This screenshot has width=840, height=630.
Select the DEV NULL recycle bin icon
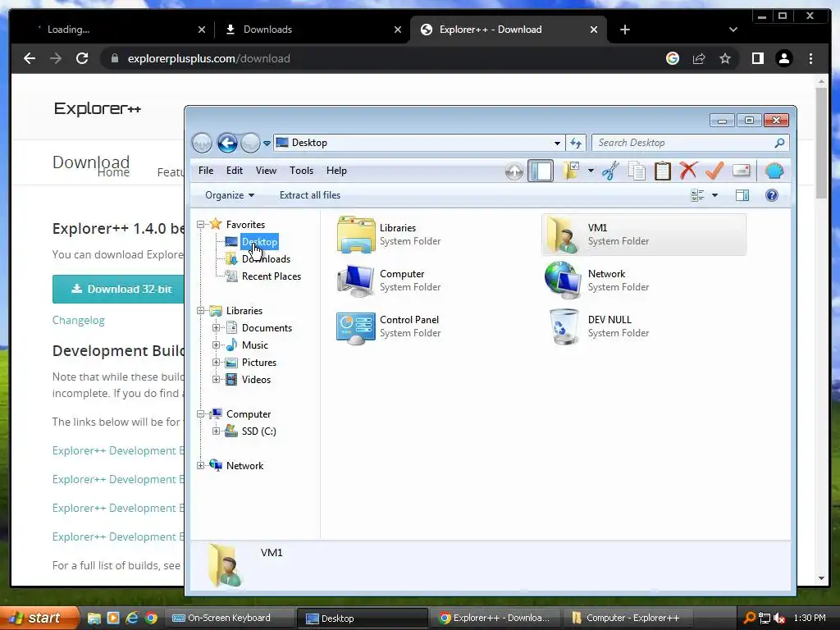coord(564,326)
